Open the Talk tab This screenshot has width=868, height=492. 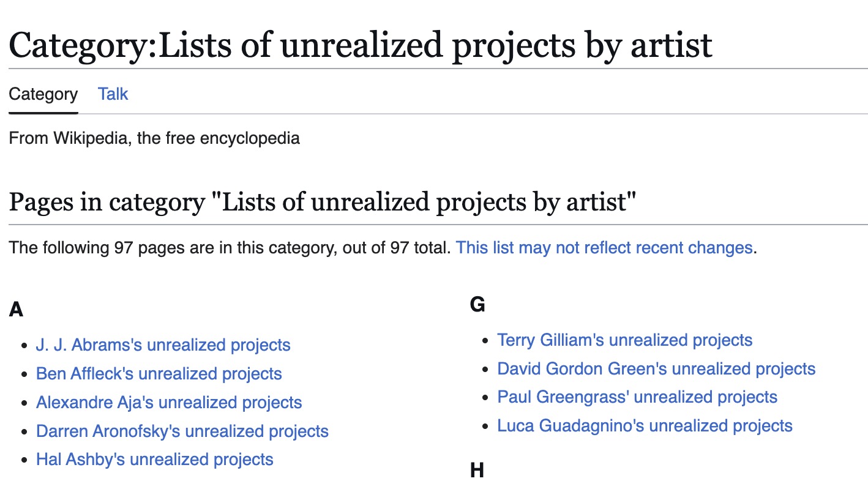point(113,94)
